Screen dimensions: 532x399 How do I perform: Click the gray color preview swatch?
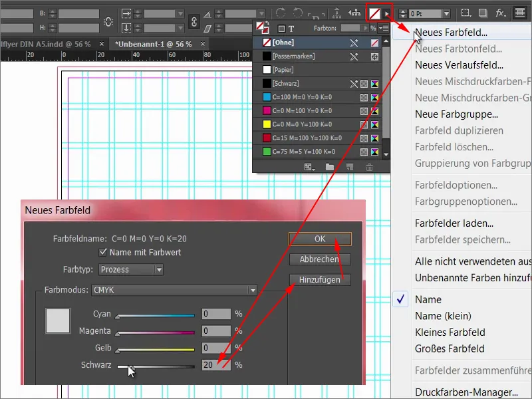click(x=58, y=321)
